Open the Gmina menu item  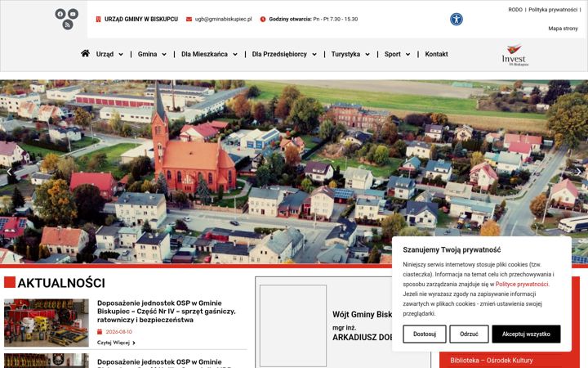tap(147, 54)
